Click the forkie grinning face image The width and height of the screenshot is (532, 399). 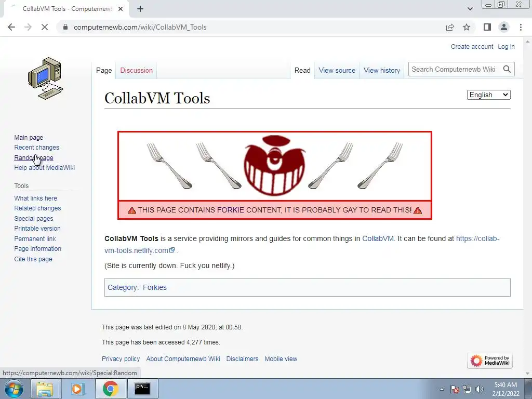[274, 166]
